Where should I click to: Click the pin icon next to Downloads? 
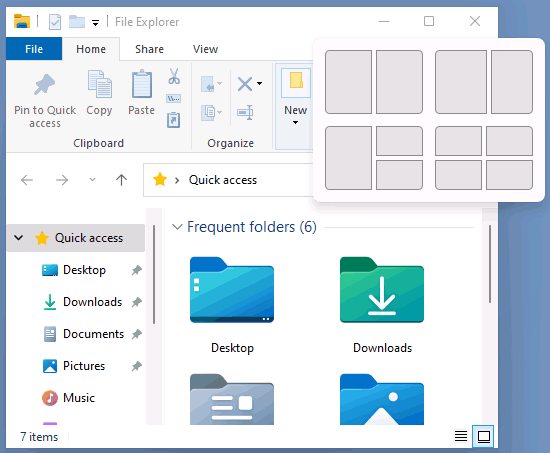136,302
